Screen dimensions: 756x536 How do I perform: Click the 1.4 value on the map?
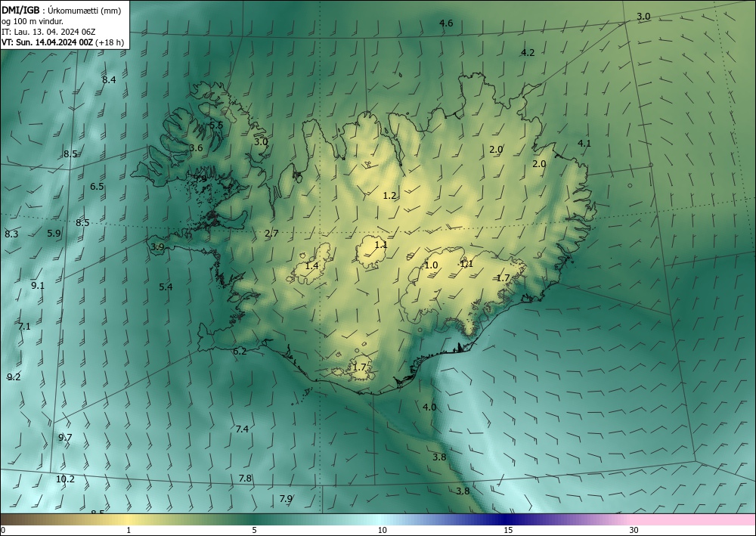(x=312, y=265)
